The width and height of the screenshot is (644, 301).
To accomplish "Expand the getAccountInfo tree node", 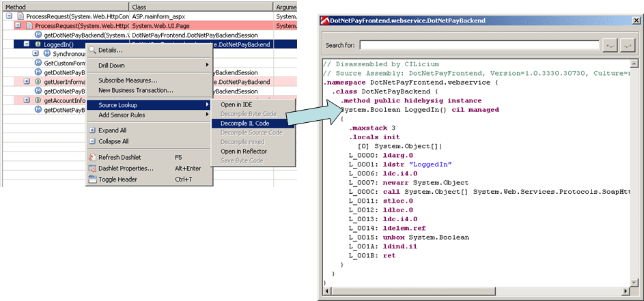I will [x=27, y=100].
